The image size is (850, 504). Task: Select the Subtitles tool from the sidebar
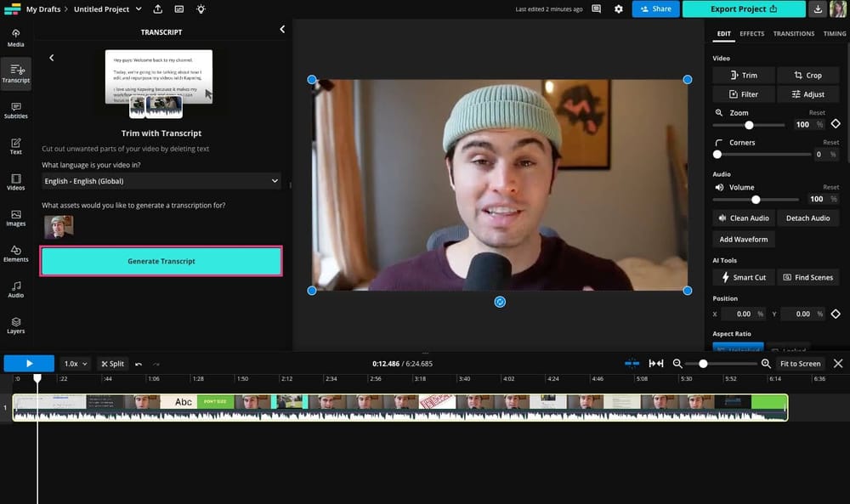coord(15,109)
